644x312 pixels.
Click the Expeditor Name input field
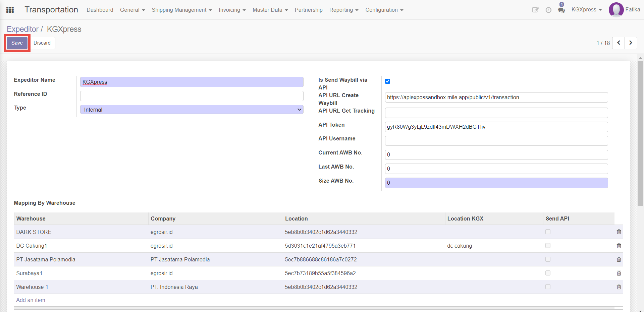(x=192, y=82)
